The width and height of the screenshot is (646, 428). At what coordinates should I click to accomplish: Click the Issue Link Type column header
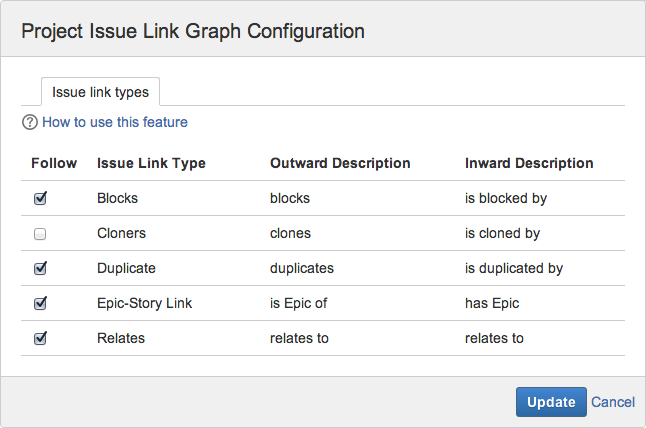click(151, 164)
